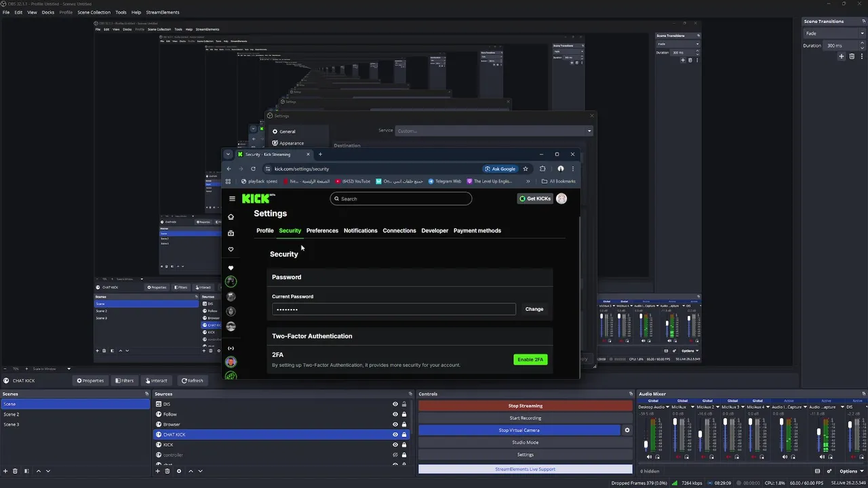Adjust Mic/Aux 2 volume slider

click(x=700, y=434)
